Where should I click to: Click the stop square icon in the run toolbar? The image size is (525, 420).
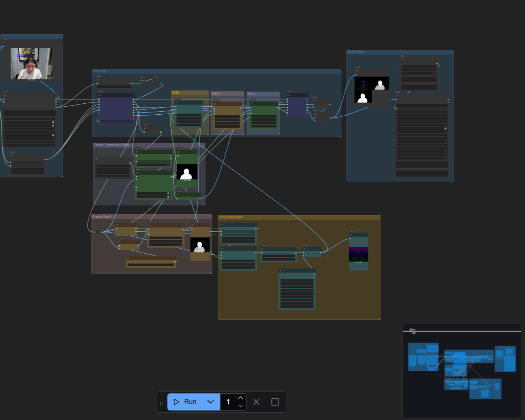[x=275, y=402]
